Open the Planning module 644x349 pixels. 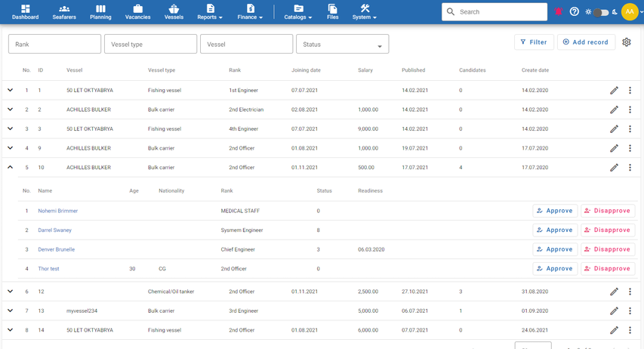(100, 12)
